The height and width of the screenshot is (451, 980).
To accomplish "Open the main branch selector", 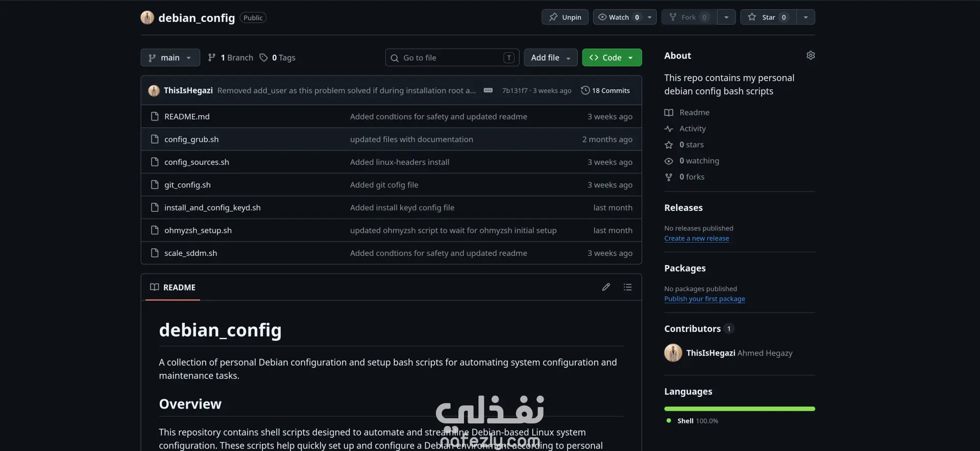I will [170, 58].
